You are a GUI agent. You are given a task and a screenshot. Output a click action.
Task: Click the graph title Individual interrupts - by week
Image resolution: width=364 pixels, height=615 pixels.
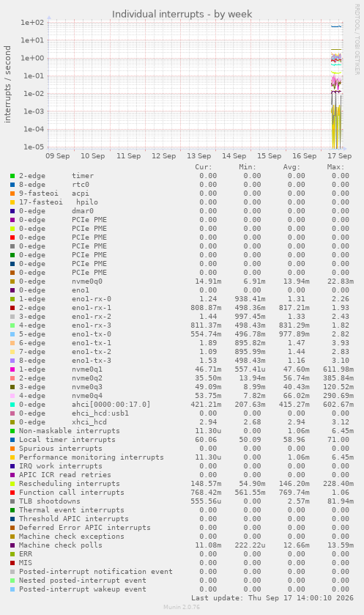182,15
